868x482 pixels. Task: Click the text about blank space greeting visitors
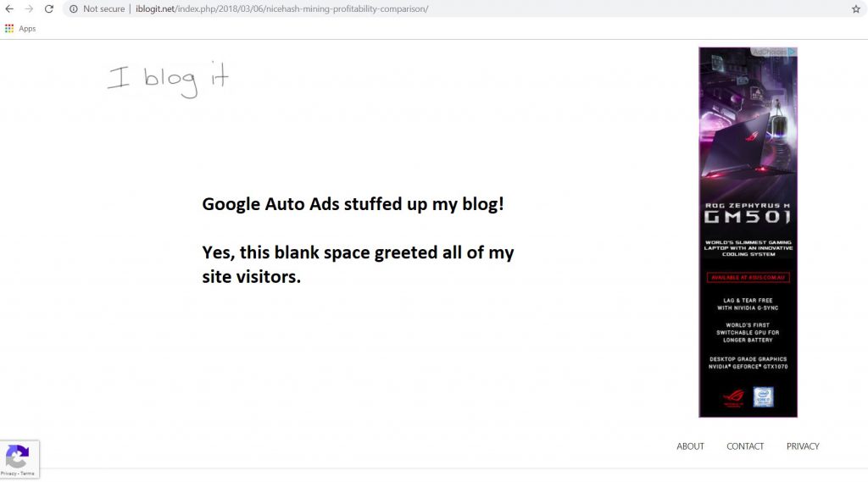(x=359, y=264)
